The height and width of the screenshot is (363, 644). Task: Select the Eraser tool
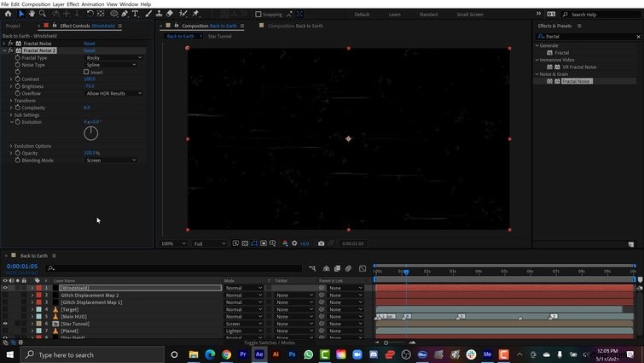(170, 14)
